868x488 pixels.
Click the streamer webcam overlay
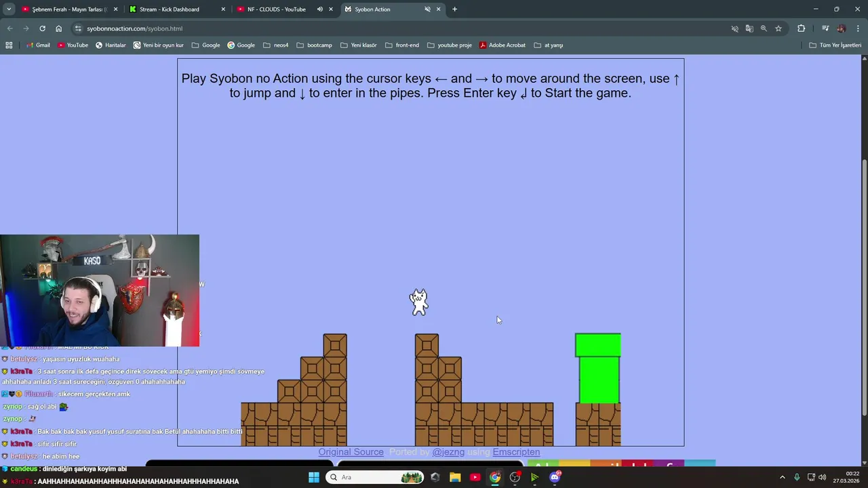click(100, 291)
